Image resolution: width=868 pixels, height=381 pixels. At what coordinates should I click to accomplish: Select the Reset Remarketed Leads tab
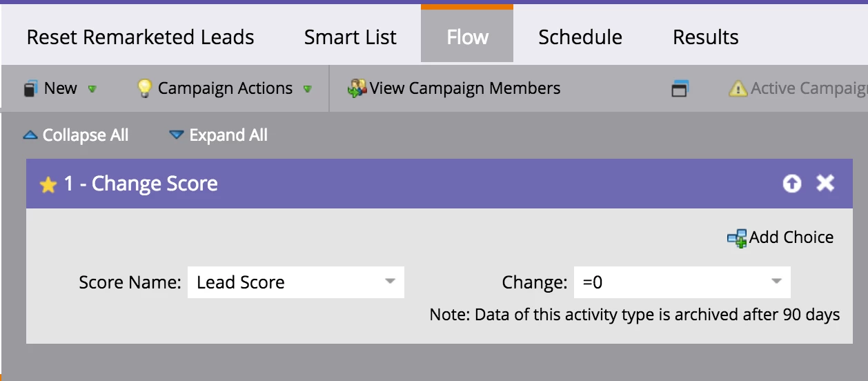(x=140, y=37)
